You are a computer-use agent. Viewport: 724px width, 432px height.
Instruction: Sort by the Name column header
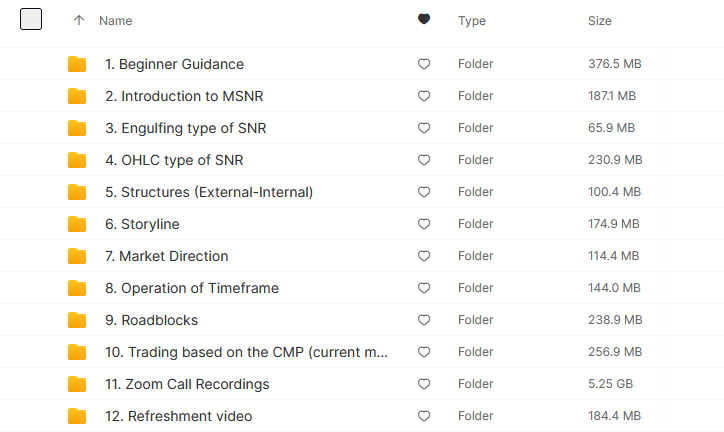point(115,21)
